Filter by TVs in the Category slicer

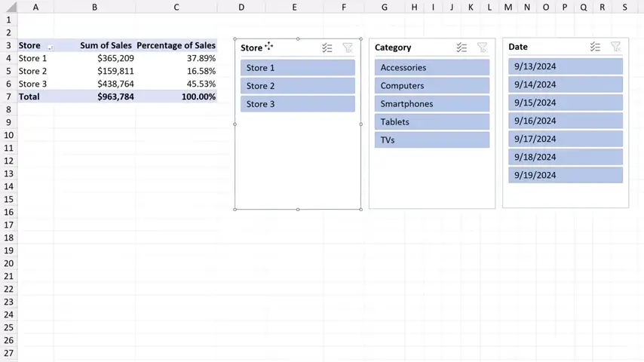431,140
